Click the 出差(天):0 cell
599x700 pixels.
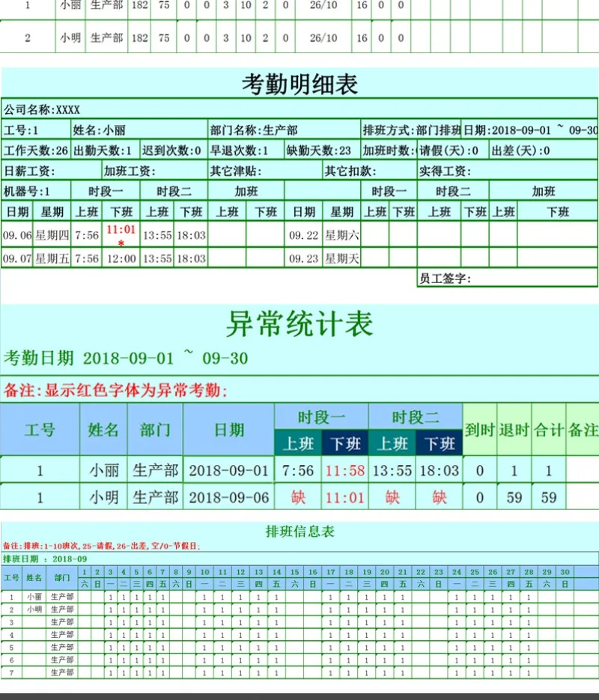click(543, 150)
